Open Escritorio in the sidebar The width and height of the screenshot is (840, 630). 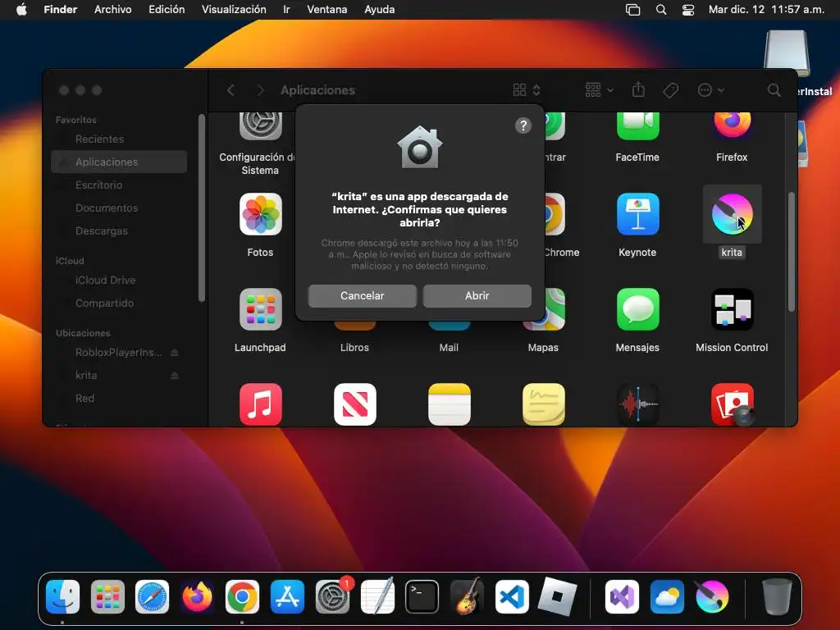pos(119,185)
